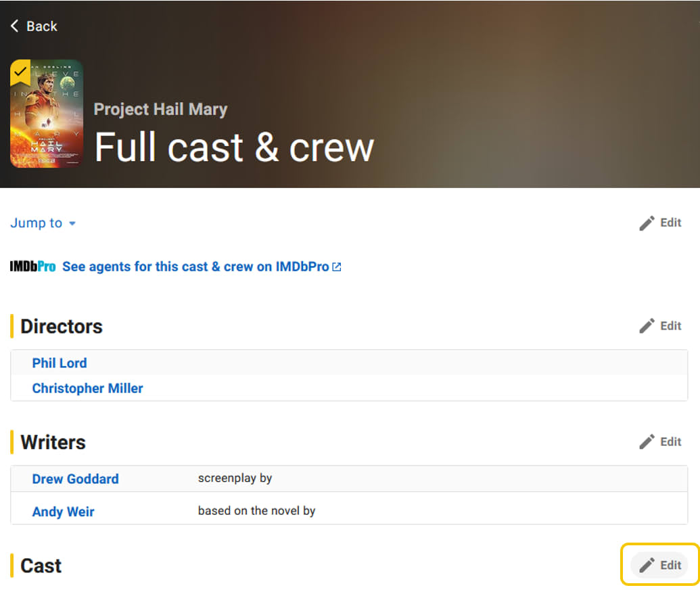Open the IMDbPro agents link
This screenshot has width=700, height=592.
[195, 267]
